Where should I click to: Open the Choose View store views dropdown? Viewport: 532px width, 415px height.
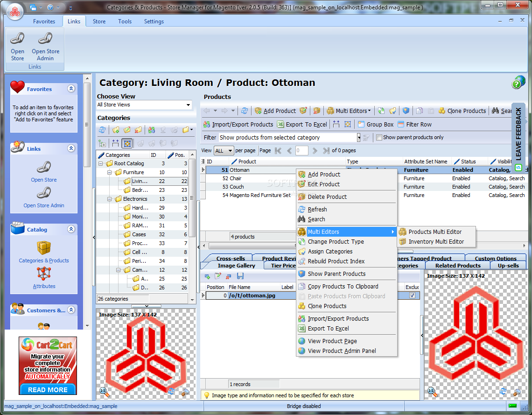[x=188, y=105]
